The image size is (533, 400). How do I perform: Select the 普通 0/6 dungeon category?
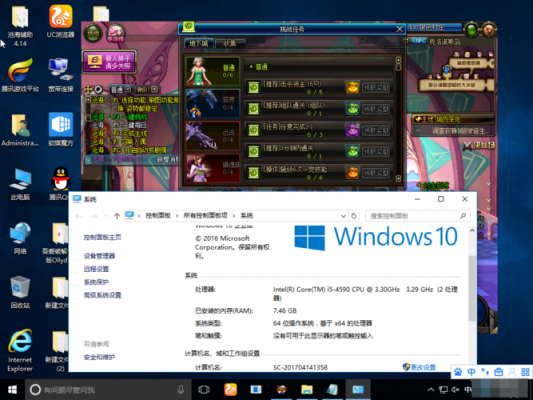(213, 71)
